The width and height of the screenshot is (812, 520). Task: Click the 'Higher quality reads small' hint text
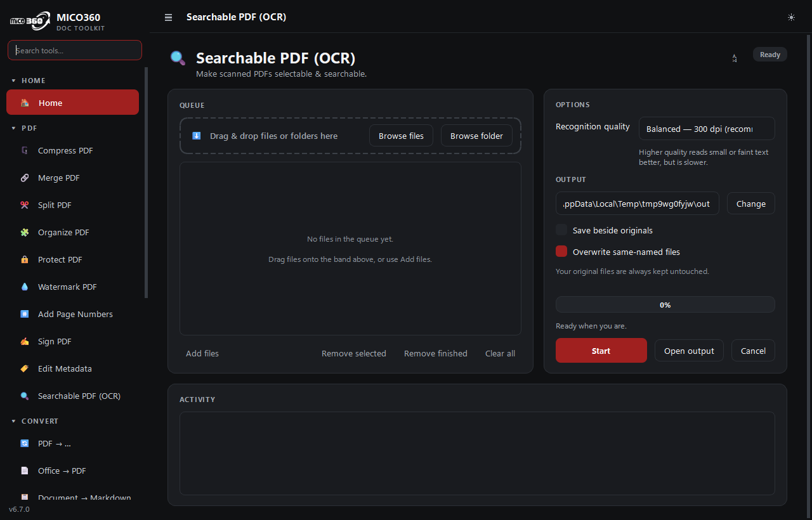pos(704,157)
